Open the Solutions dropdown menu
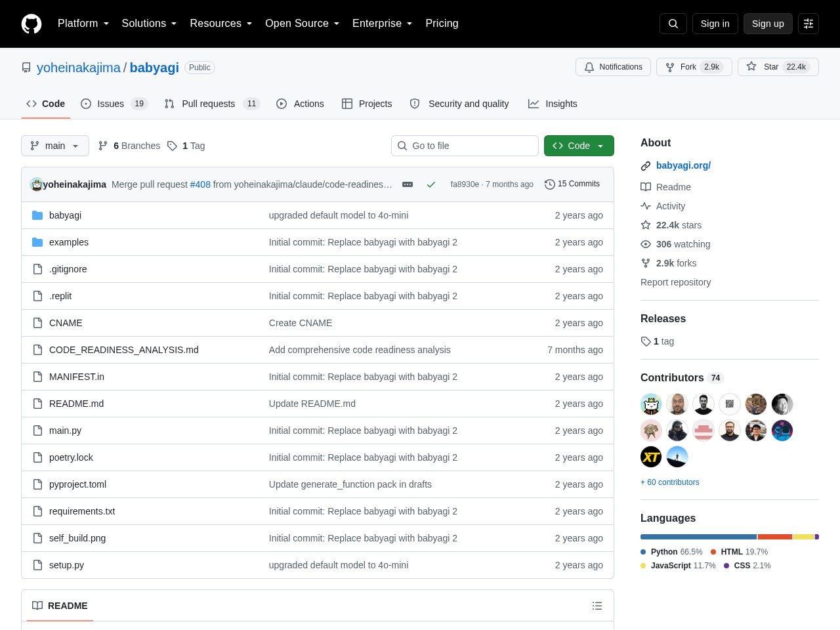The width and height of the screenshot is (840, 630). point(150,24)
